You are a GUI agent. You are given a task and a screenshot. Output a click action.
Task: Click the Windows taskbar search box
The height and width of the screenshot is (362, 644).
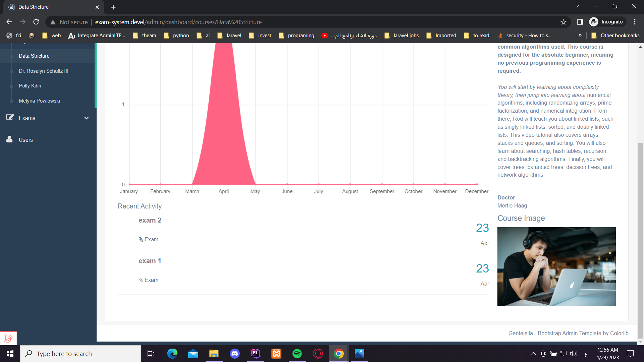pyautogui.click(x=80, y=354)
